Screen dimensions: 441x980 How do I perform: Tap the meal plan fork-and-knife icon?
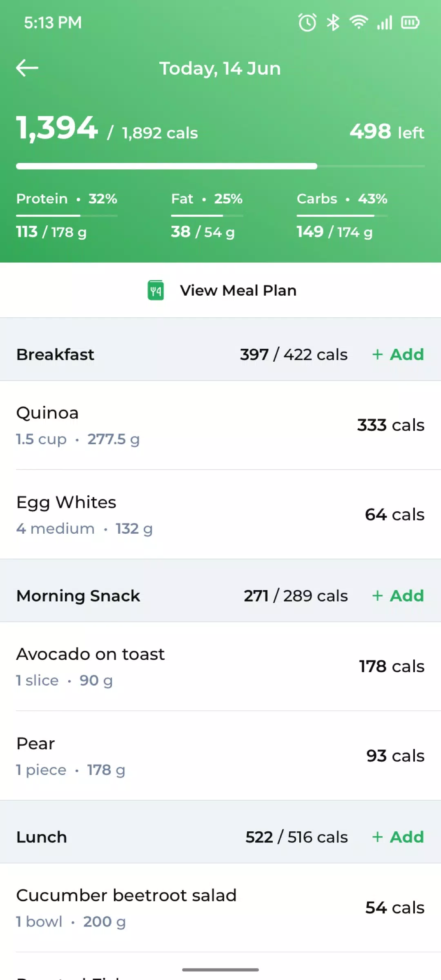click(156, 290)
